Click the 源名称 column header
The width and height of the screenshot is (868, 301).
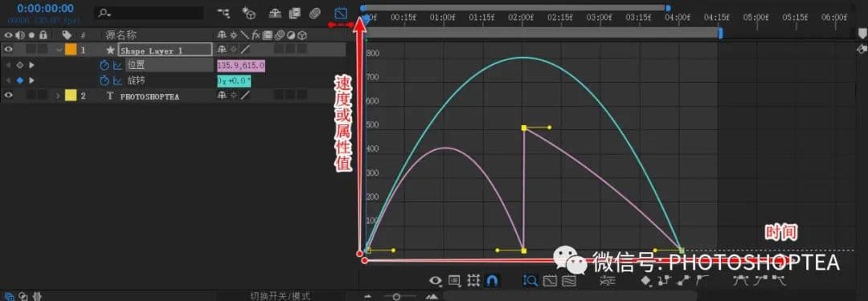click(x=122, y=35)
